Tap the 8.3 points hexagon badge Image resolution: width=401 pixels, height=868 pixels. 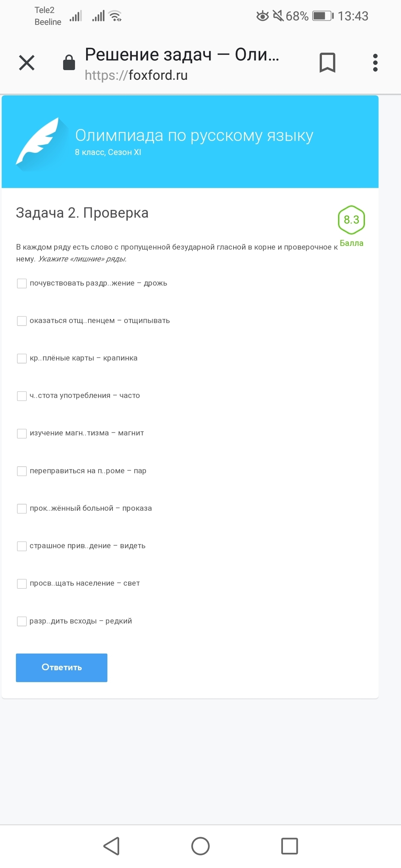point(351,220)
